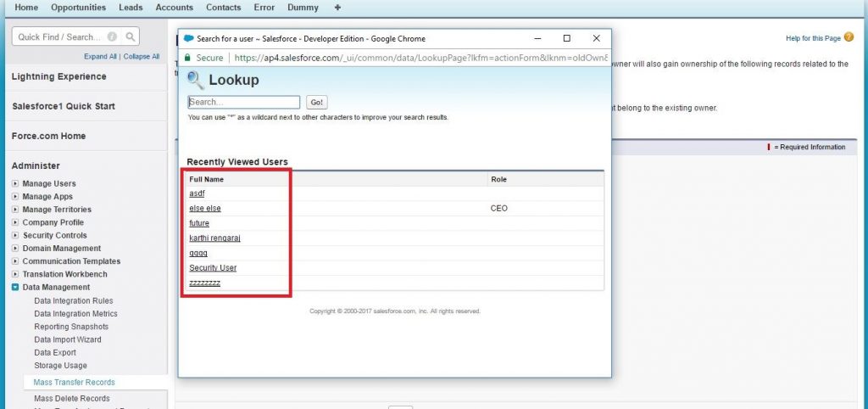Expand the Communication Templates node
The width and height of the screenshot is (868, 409).
(15, 261)
